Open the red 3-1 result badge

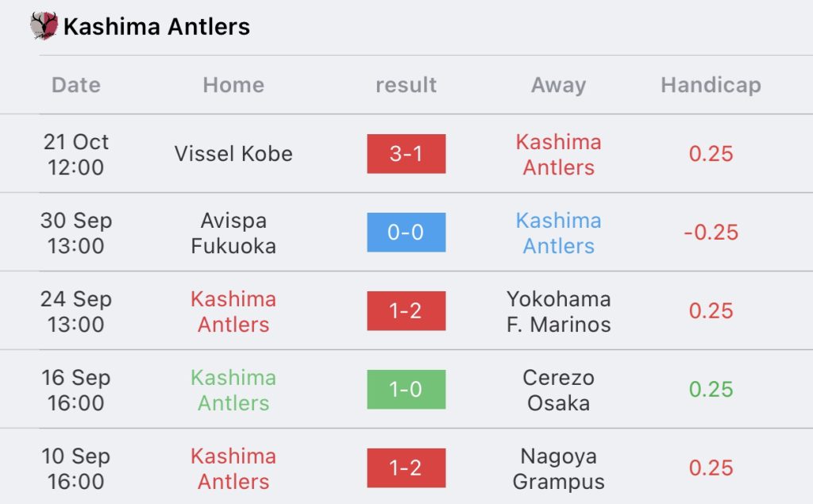(x=406, y=154)
